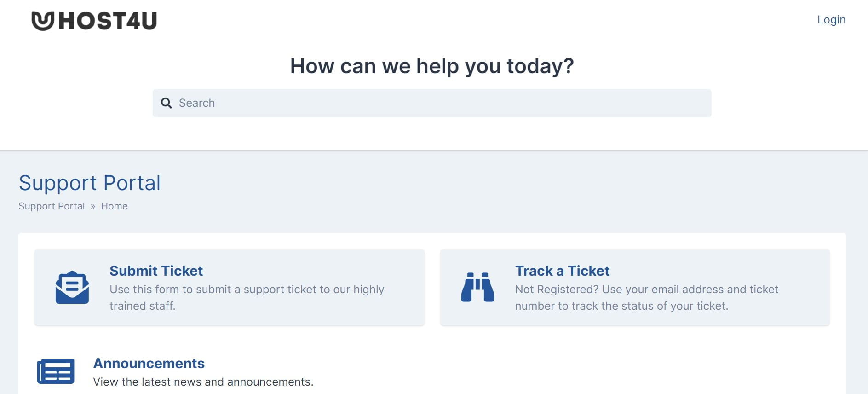
Task: Click the HOST4U wordmark text
Action: coord(108,19)
